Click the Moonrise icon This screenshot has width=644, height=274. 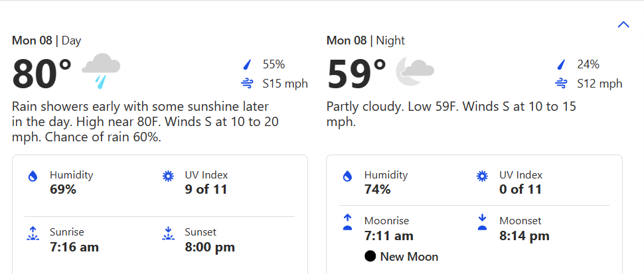(x=347, y=222)
